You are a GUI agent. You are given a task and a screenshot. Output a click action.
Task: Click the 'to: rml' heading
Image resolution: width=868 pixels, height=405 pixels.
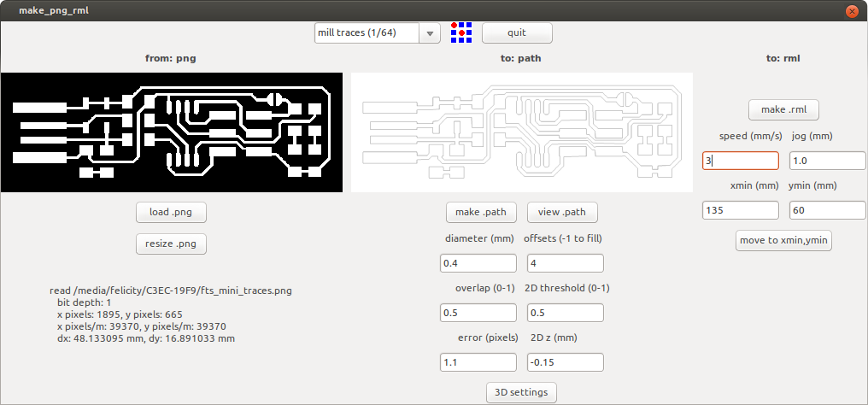coord(783,58)
